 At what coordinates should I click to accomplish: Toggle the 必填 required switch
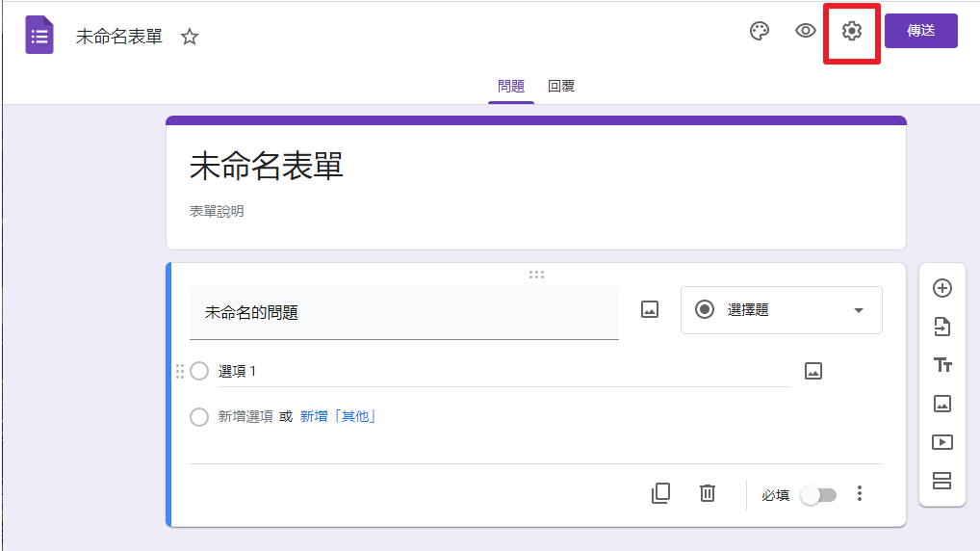[x=818, y=495]
